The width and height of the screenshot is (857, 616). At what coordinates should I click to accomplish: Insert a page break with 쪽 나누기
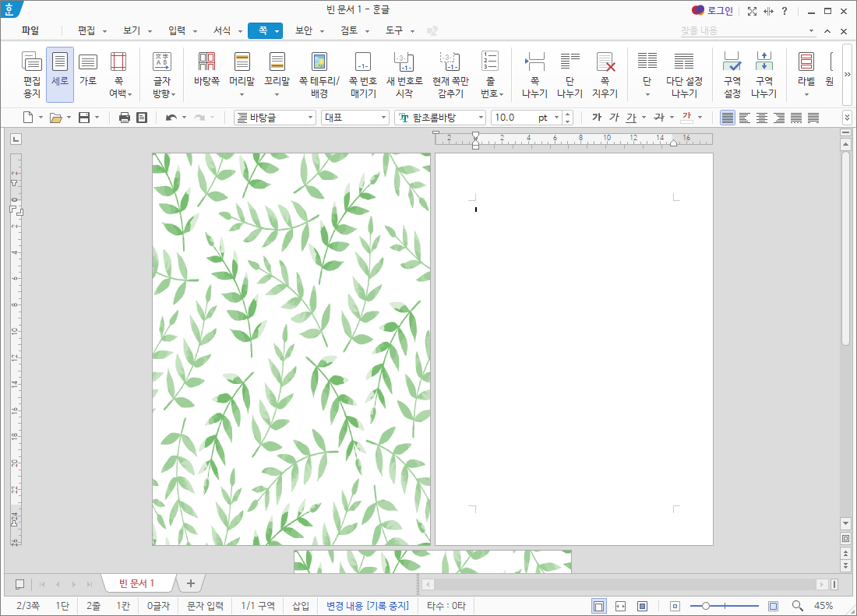click(x=534, y=74)
